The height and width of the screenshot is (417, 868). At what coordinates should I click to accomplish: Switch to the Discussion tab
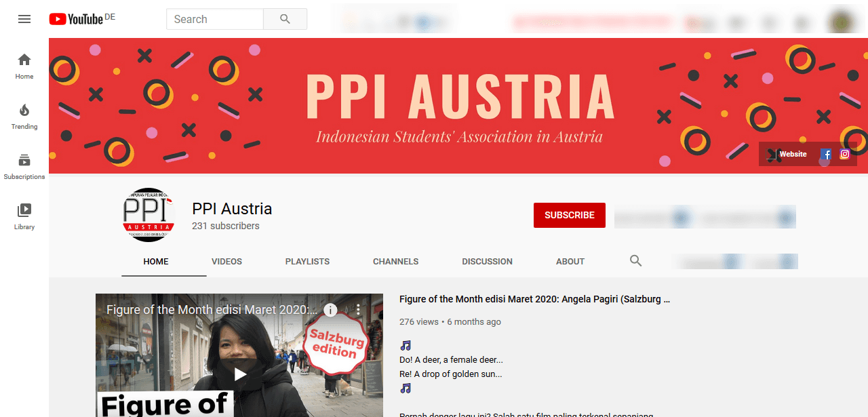(x=487, y=262)
